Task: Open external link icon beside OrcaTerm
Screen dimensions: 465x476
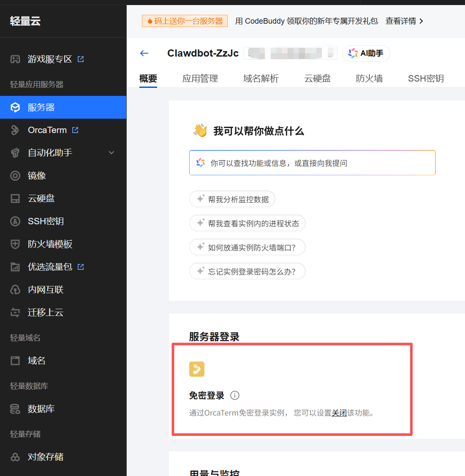Action: pyautogui.click(x=75, y=130)
